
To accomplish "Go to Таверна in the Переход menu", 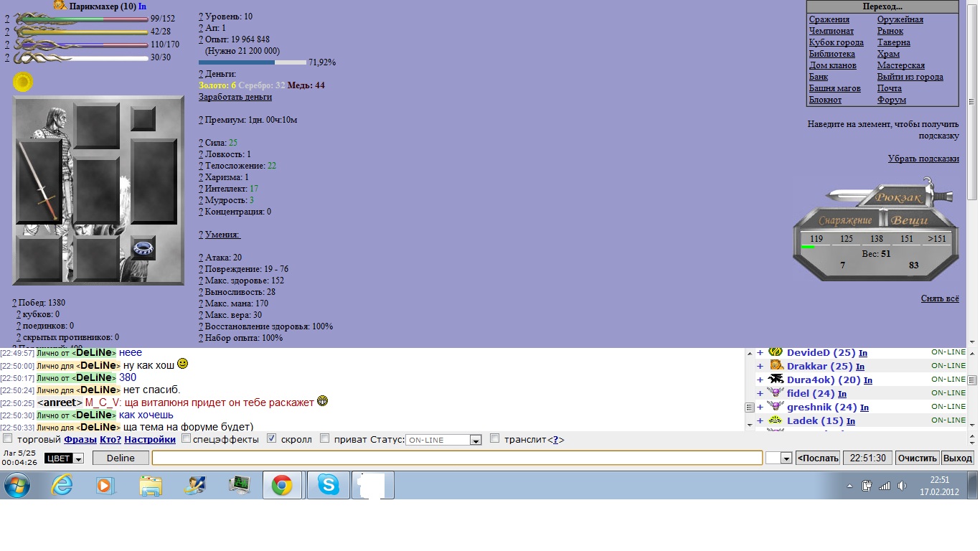I will (893, 42).
